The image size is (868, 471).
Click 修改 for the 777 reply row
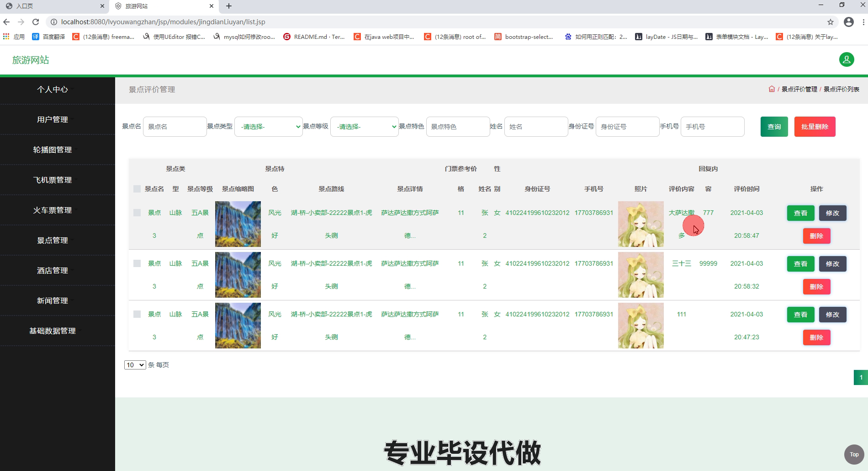(832, 213)
